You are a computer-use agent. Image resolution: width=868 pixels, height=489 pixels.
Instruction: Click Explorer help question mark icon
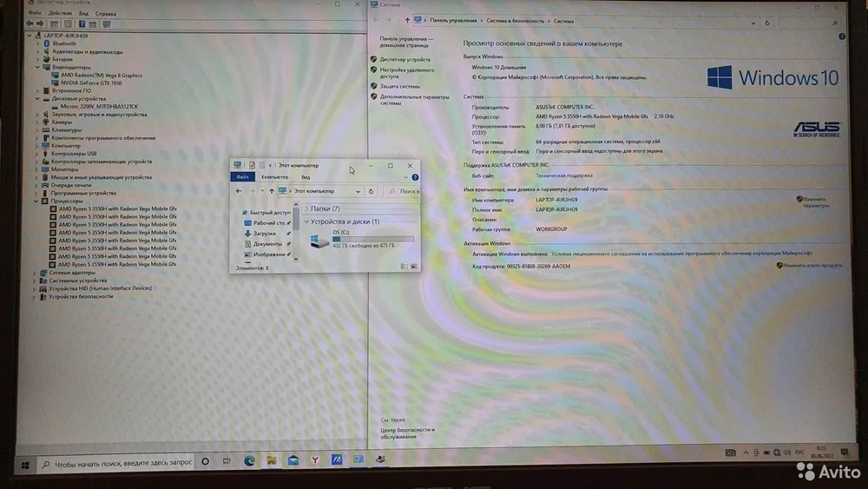415,177
